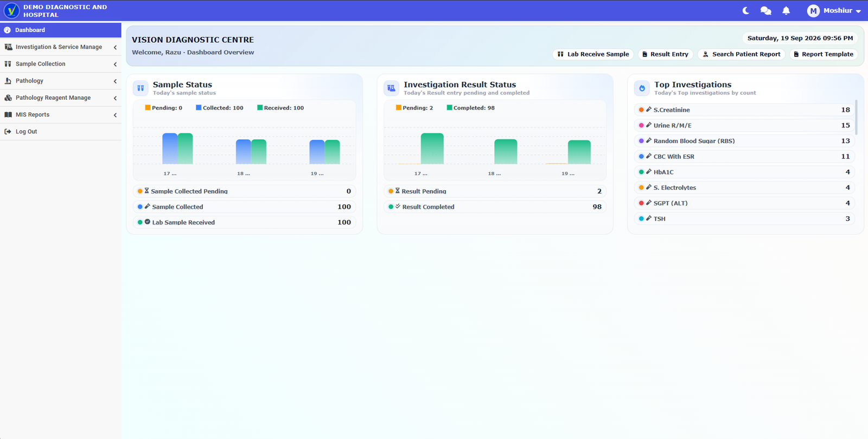This screenshot has height=439, width=868.
Task: Click the Result Entry button
Action: [665, 54]
